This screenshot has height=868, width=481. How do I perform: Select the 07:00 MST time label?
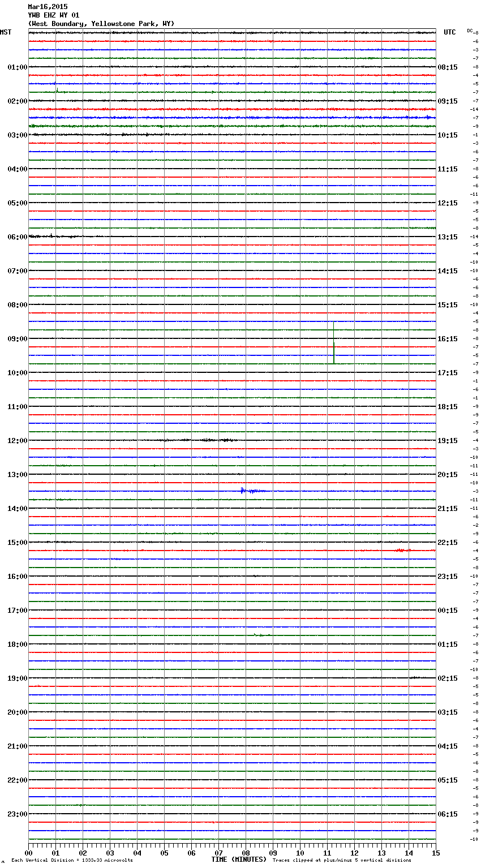[x=18, y=271]
